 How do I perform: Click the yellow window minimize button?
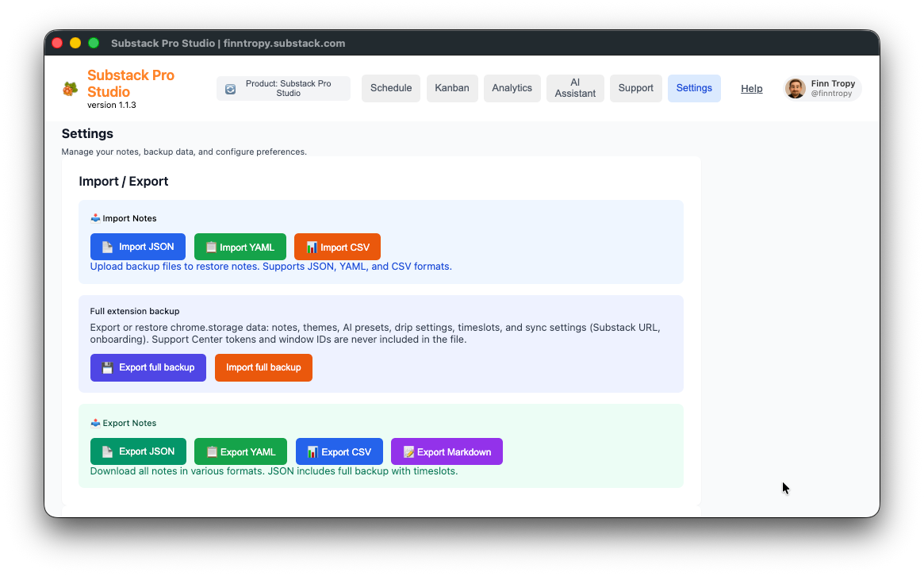75,43
